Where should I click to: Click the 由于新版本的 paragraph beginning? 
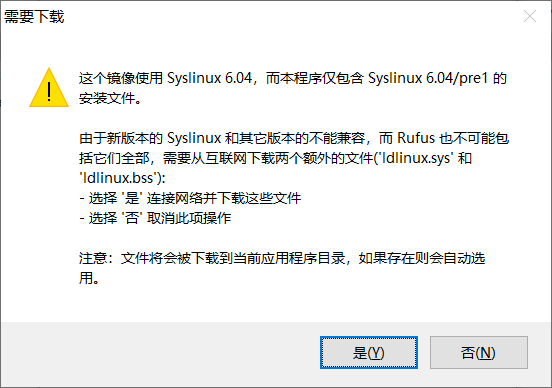(x=121, y=138)
